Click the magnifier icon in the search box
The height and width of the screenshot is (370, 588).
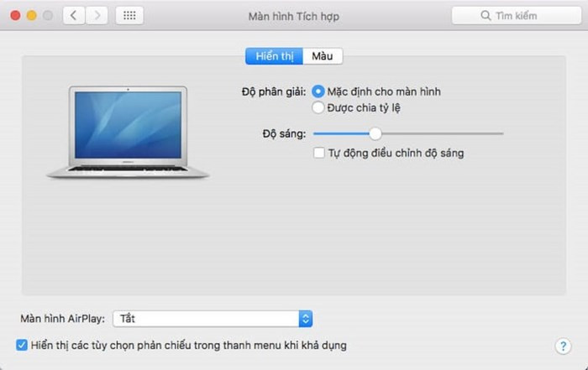485,16
